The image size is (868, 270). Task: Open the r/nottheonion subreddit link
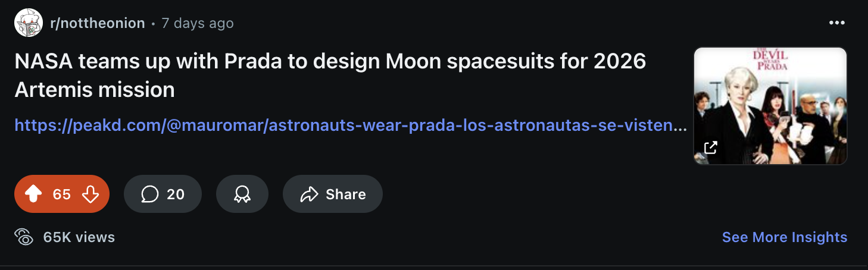[98, 23]
